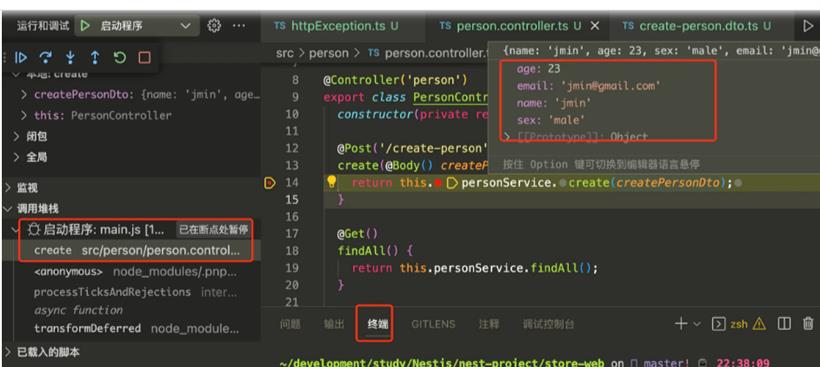The image size is (820, 367).
Task: Open the GITLENS panel tab
Action: coord(433,324)
